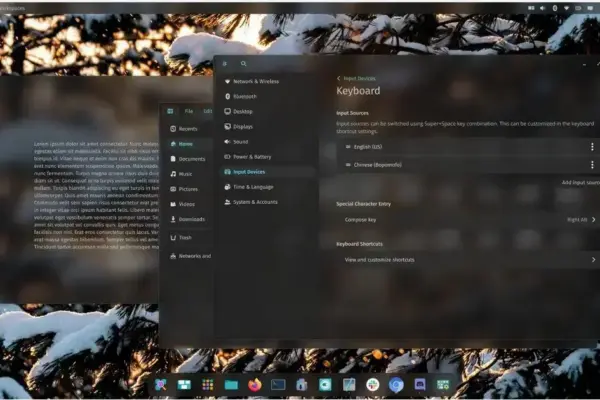Open search in the Settings window
600x400 pixels.
[x=243, y=64]
